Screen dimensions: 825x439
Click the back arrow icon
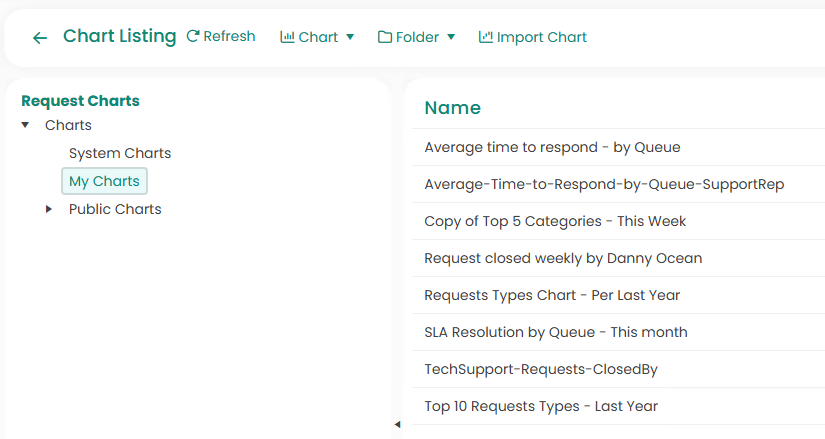tap(40, 38)
